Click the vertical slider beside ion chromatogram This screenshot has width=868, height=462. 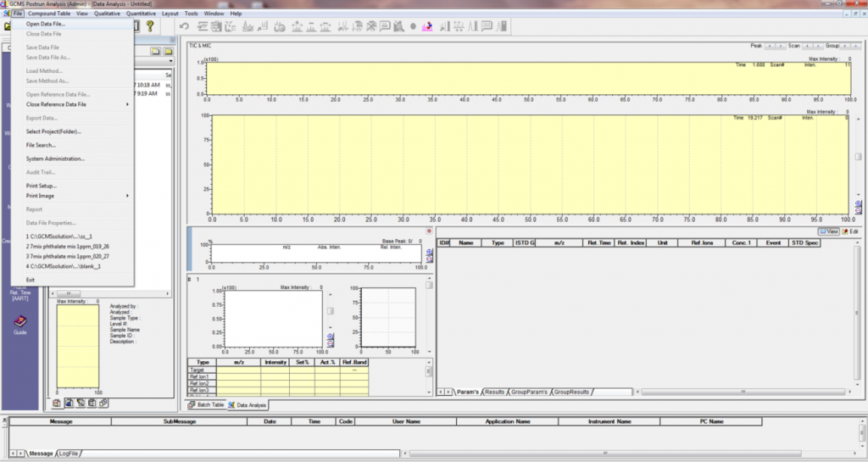[330, 312]
